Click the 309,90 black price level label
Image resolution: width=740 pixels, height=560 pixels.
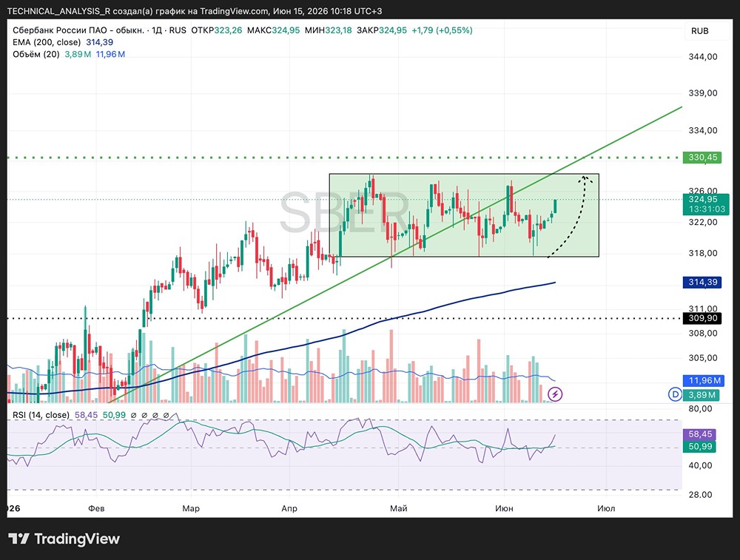point(702,318)
